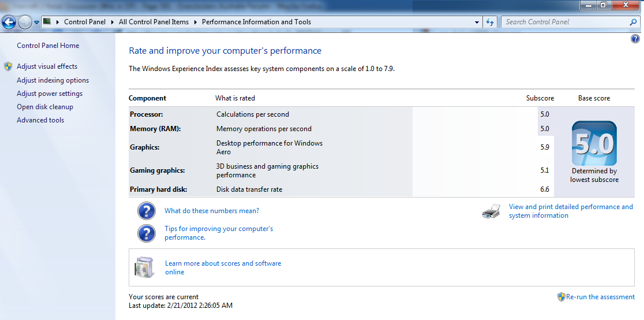The height and width of the screenshot is (320, 644).
Task: Select Performance Information and Tools breadcrumb
Action: click(x=256, y=22)
